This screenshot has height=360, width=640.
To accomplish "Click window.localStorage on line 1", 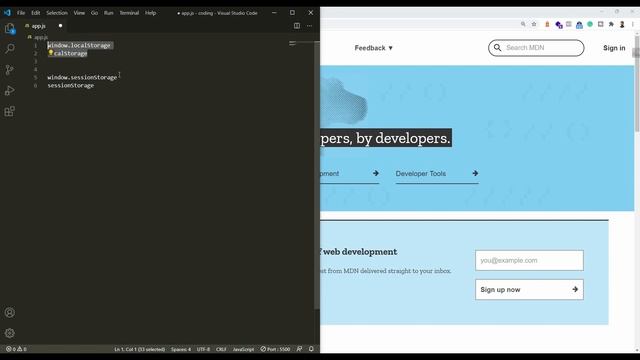I will (79, 45).
